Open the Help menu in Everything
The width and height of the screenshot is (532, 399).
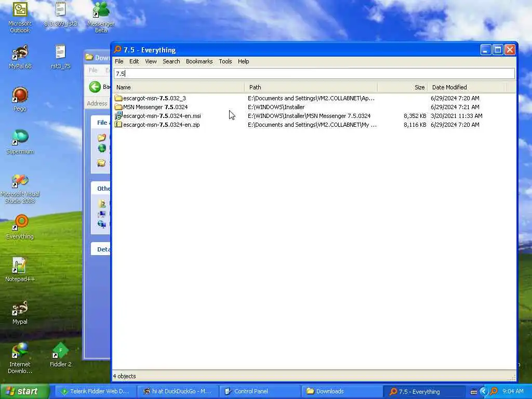243,61
